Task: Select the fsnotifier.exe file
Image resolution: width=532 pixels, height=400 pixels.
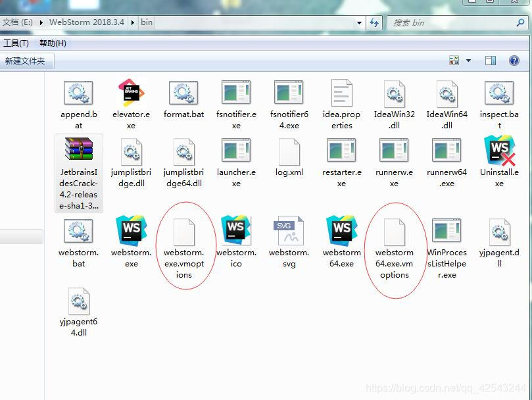Action: point(236,105)
